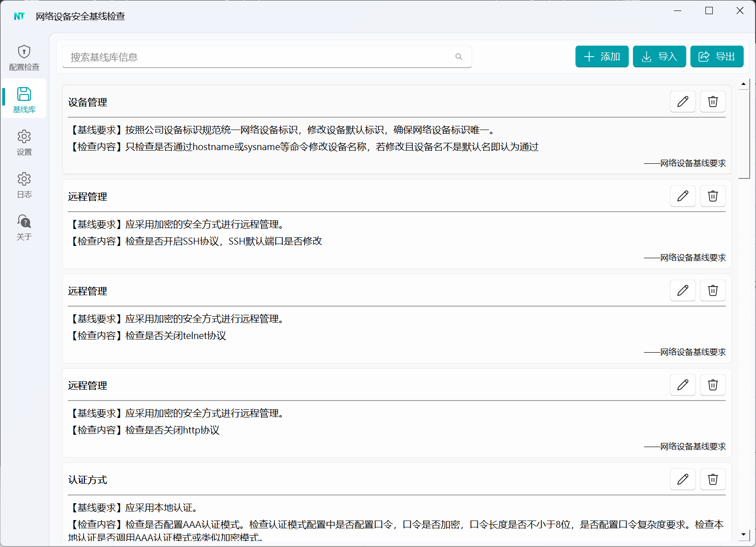The height and width of the screenshot is (547, 756).
Task: Click the 按照公司设备标识规范 baseline requirement line
Action: (282, 130)
